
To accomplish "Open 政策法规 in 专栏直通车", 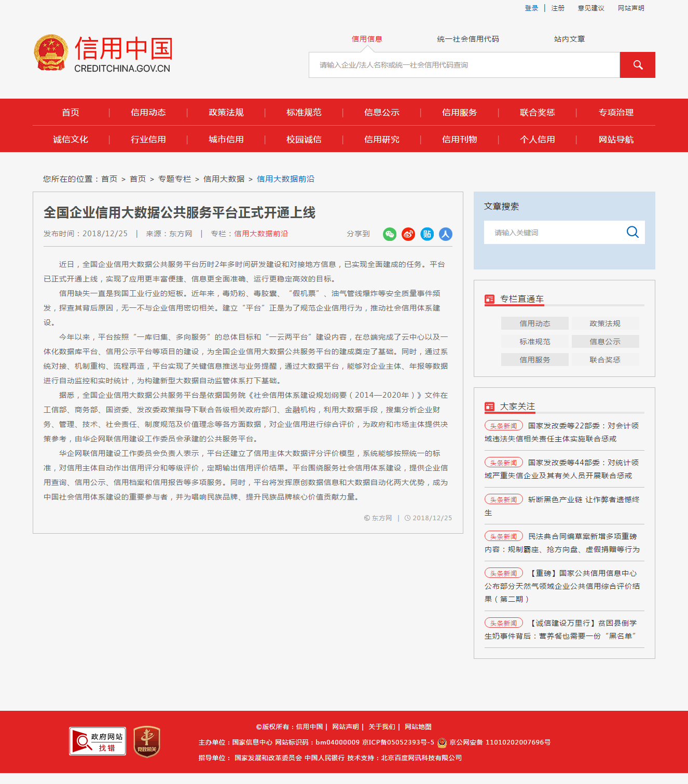I will pos(605,323).
